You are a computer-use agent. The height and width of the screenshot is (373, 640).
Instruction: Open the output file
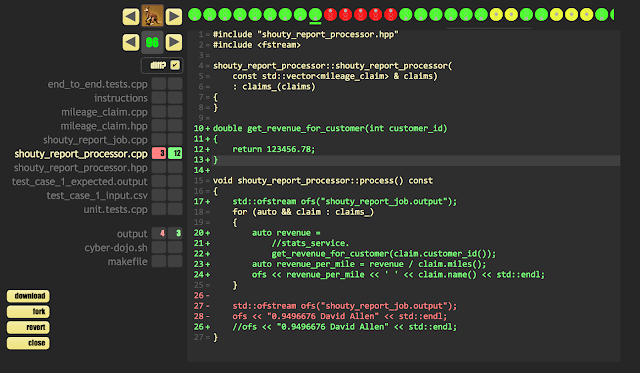click(132, 233)
